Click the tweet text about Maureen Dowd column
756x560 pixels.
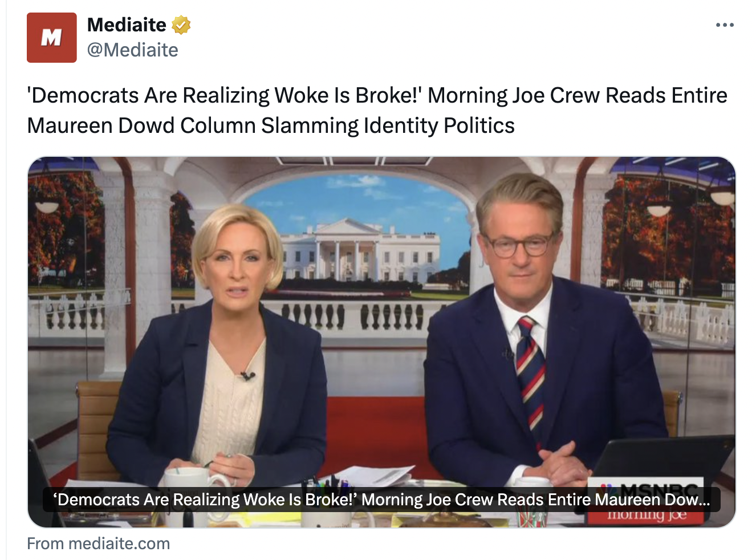point(377,110)
